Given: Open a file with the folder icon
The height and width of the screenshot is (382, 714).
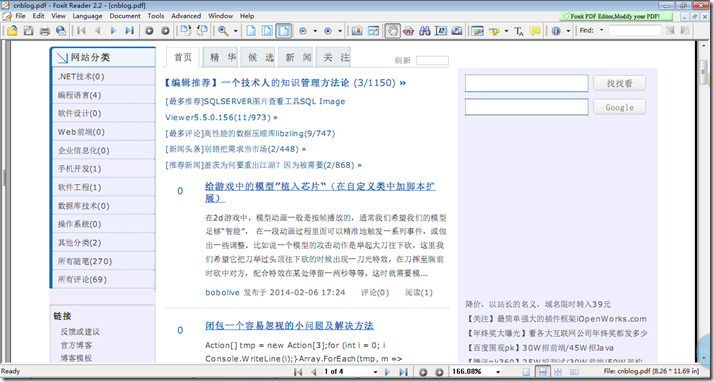Looking at the screenshot, I should click(x=12, y=31).
